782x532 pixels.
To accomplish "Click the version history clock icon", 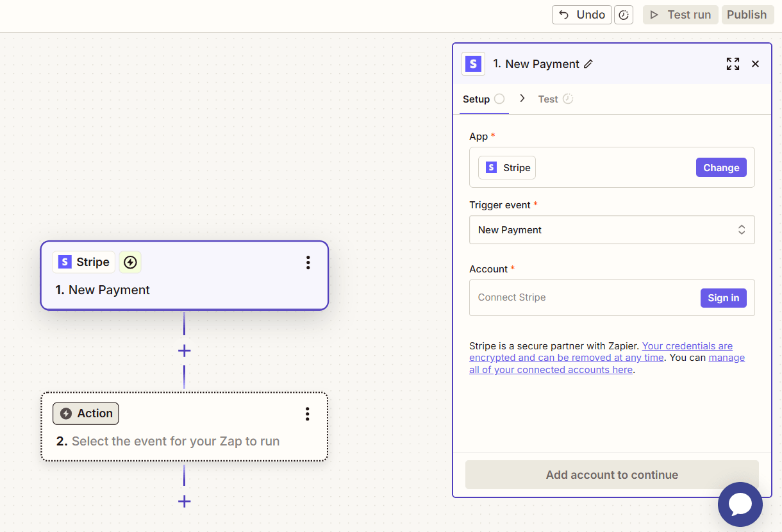I will (624, 15).
